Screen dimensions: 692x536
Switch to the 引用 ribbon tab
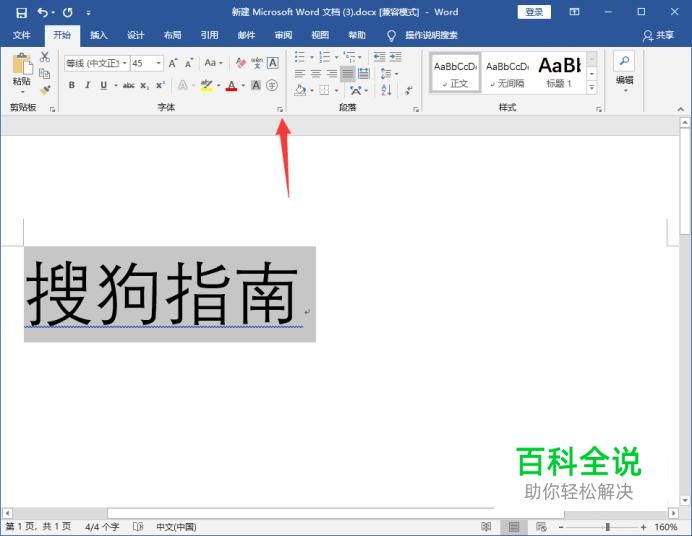pyautogui.click(x=209, y=35)
